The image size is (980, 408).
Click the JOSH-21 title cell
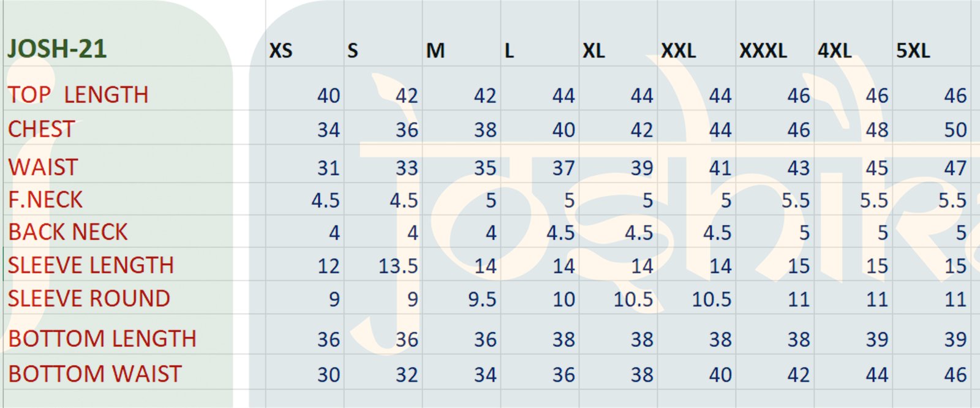(x=57, y=49)
